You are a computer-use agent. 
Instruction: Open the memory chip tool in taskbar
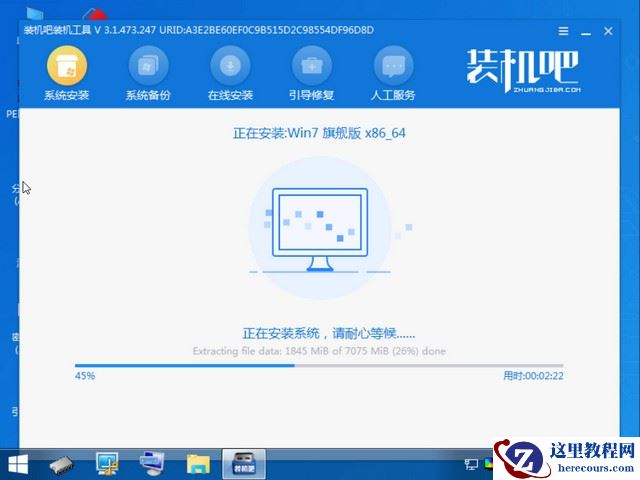(x=62, y=464)
